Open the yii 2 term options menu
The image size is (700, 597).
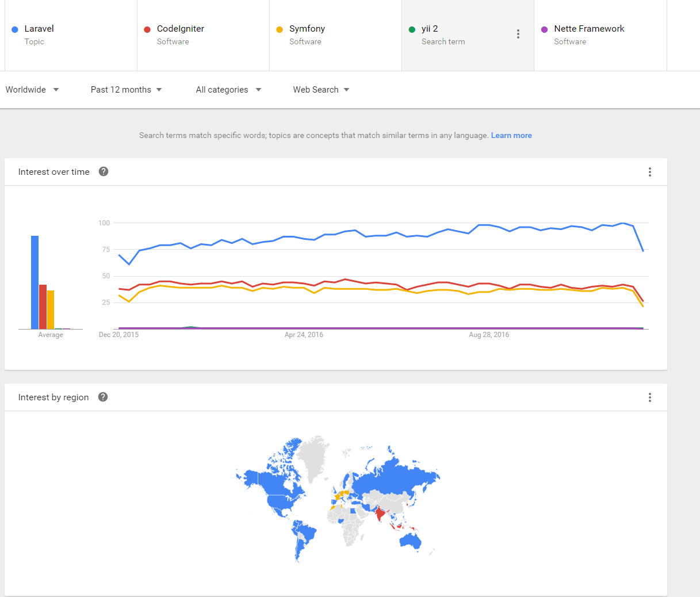[x=518, y=34]
